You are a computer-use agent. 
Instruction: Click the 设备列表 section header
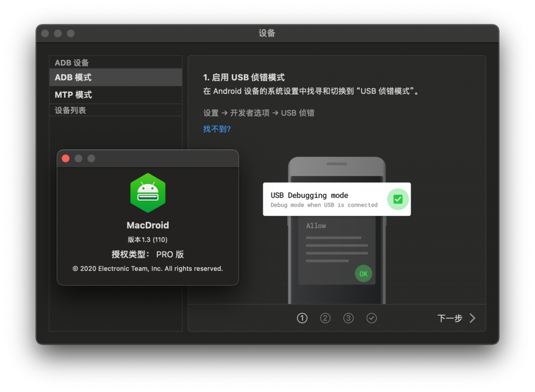point(71,110)
